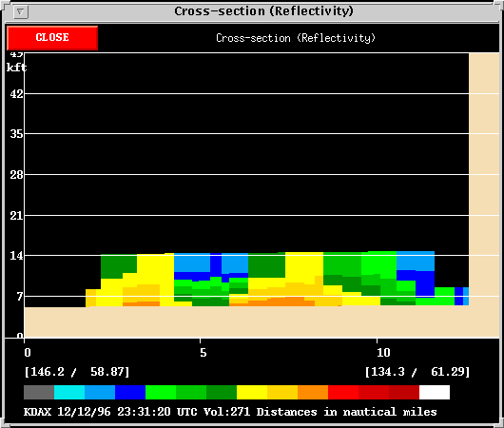Image resolution: width=504 pixels, height=428 pixels.
Task: Select the gray color swatch in legend
Action: pos(39,392)
